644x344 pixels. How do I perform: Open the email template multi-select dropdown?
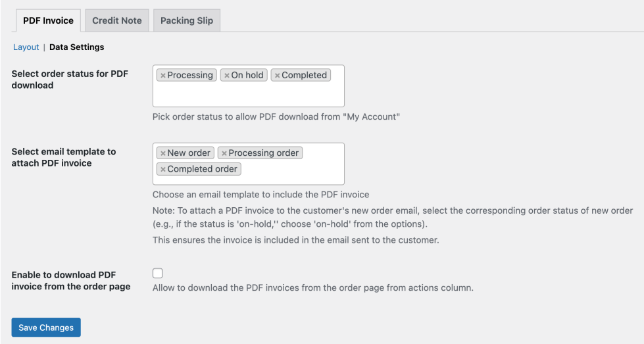pos(289,172)
